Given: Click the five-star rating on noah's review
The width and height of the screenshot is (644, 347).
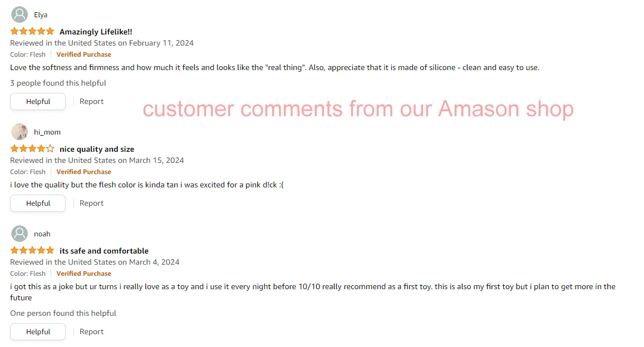Looking at the screenshot, I should click(x=32, y=251).
